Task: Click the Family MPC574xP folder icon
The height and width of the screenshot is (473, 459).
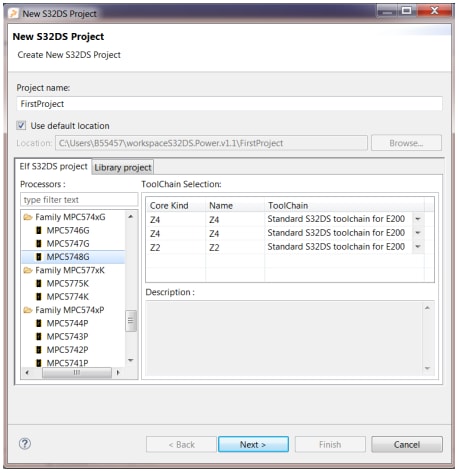Action: click(x=28, y=310)
